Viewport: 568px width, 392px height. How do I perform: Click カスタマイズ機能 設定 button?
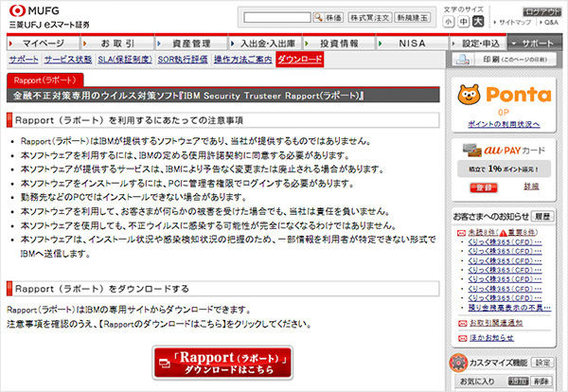(x=542, y=363)
